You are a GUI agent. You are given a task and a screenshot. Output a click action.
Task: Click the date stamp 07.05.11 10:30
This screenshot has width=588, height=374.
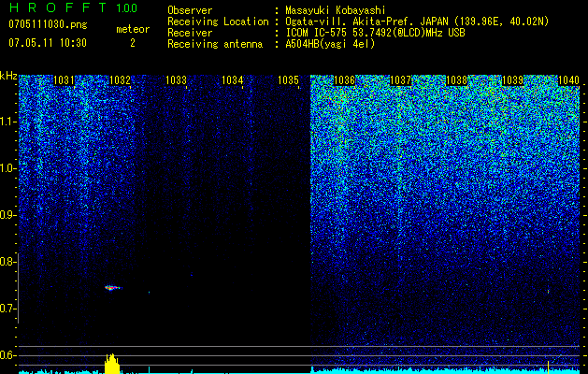pos(48,43)
